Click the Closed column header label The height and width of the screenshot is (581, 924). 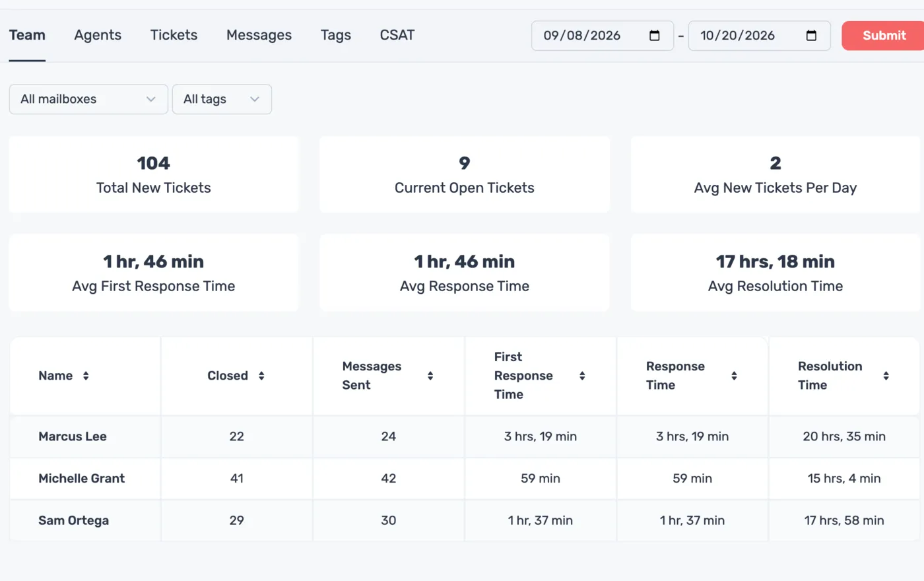point(228,376)
